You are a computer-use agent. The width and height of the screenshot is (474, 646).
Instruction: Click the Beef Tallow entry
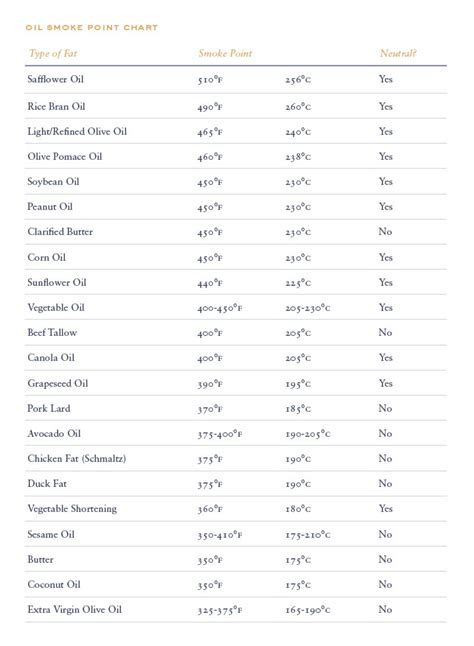[x=52, y=332]
